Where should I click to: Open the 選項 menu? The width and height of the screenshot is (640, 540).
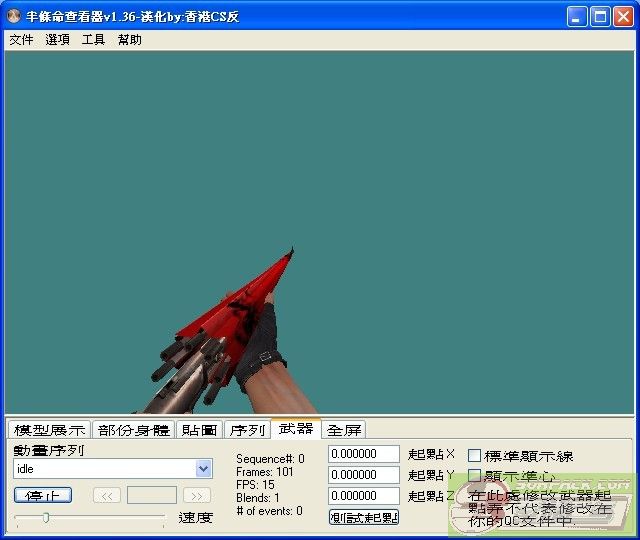click(57, 40)
